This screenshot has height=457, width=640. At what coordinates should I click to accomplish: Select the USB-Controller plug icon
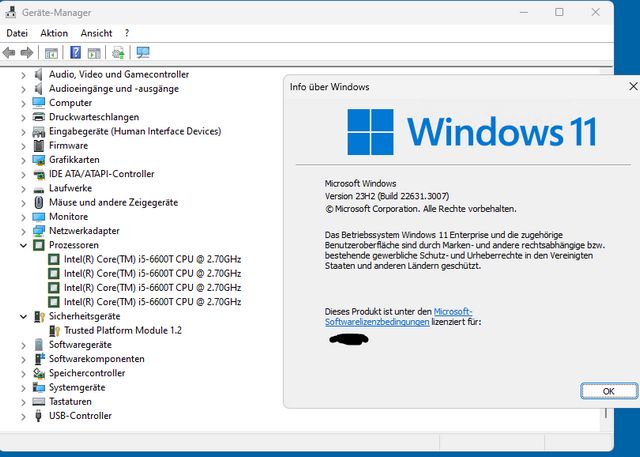point(38,416)
